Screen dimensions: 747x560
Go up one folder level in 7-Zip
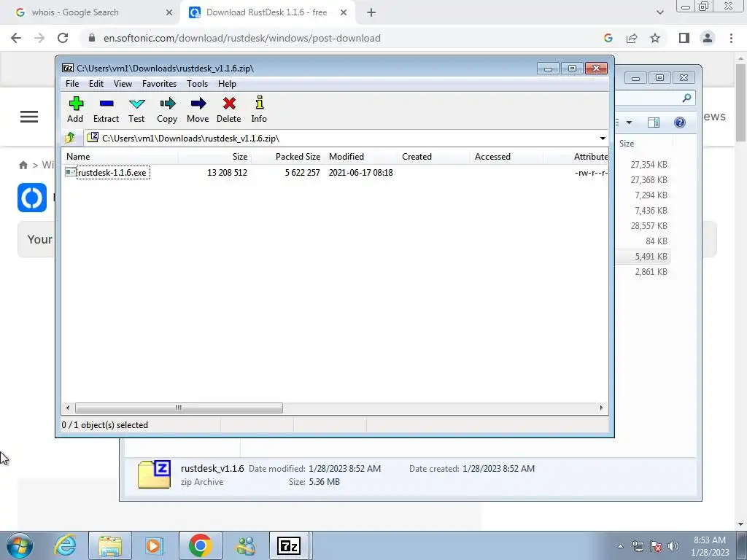pyautogui.click(x=70, y=138)
